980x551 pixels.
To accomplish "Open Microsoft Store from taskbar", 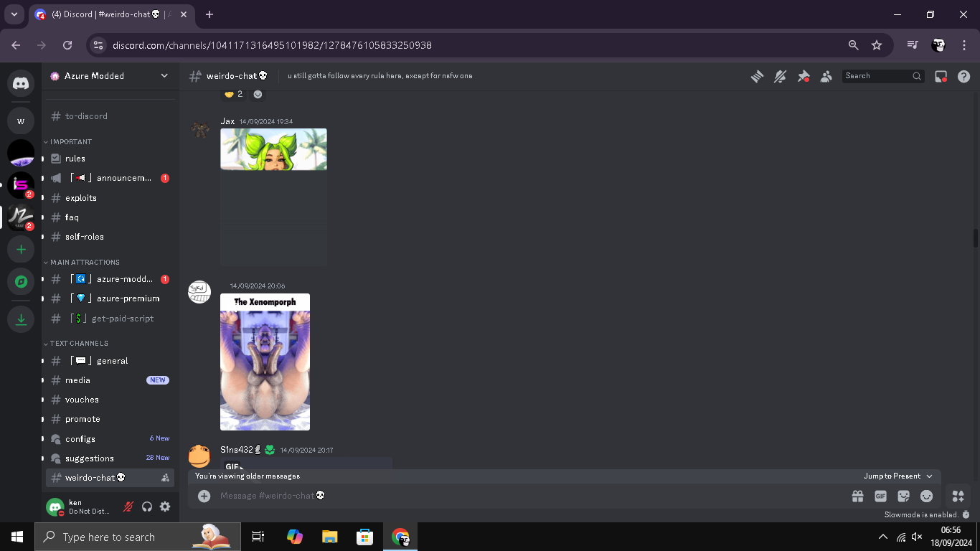I will coord(365,537).
